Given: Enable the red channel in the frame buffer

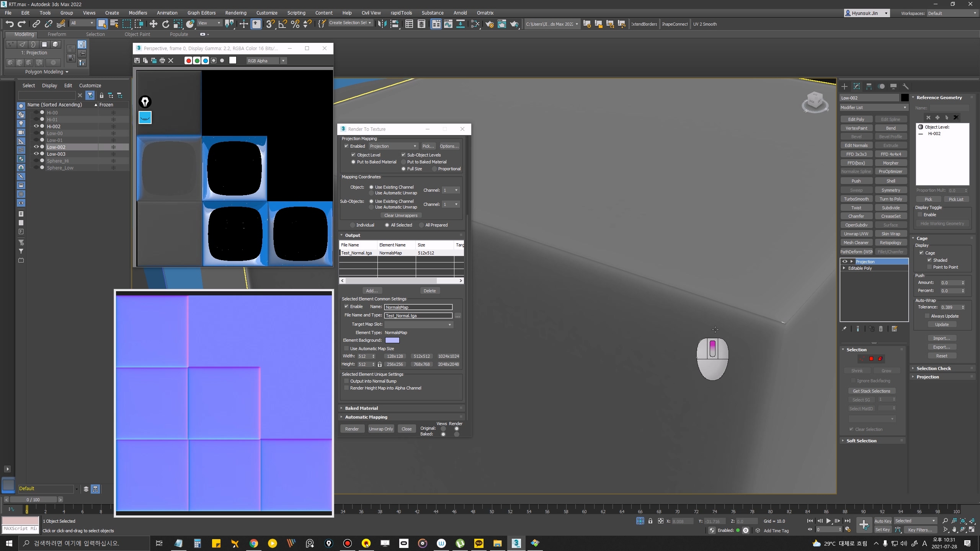Looking at the screenshot, I should coord(188,60).
